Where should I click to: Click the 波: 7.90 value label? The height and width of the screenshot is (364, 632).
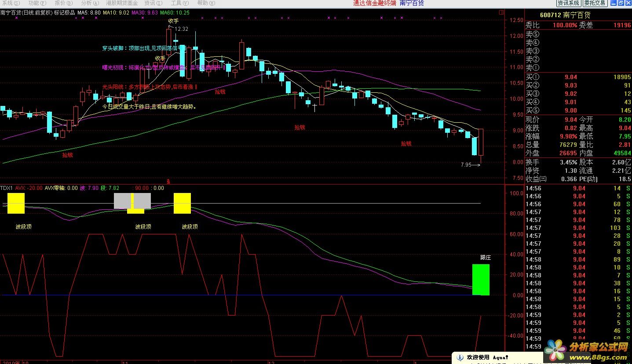pos(89,188)
